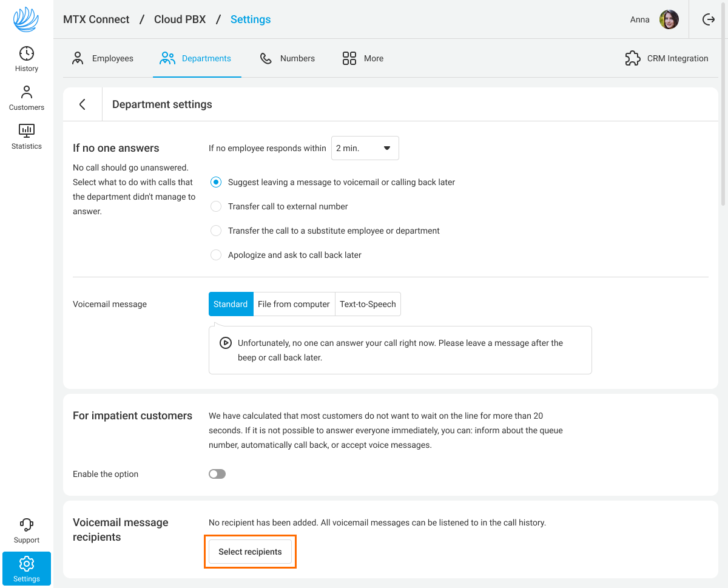The height and width of the screenshot is (588, 728).
Task: Select Transfer call to external number
Action: 216,206
